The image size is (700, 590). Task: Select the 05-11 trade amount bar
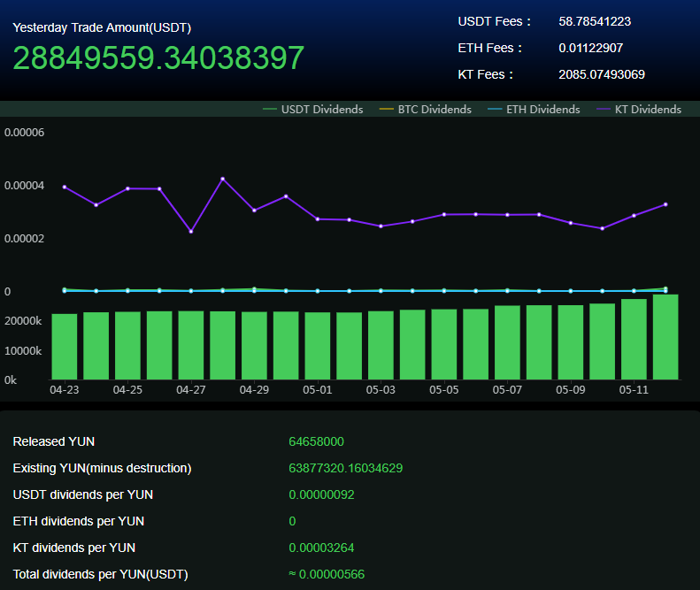pos(634,339)
